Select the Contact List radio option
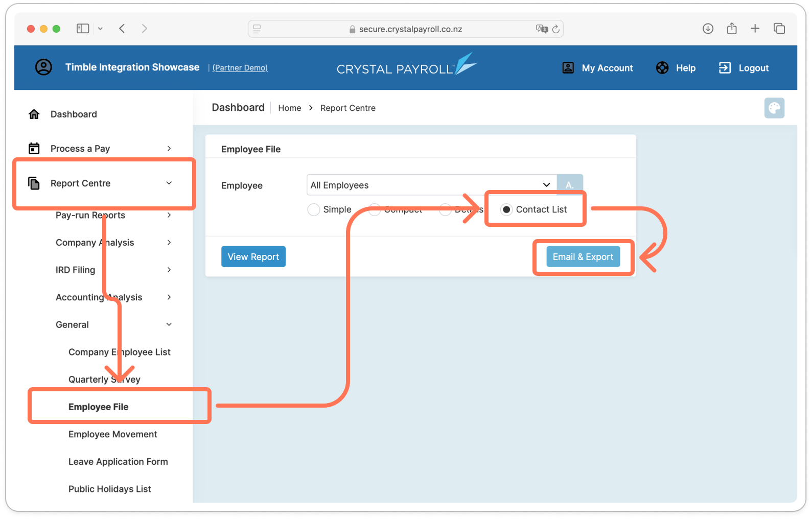 coord(506,209)
